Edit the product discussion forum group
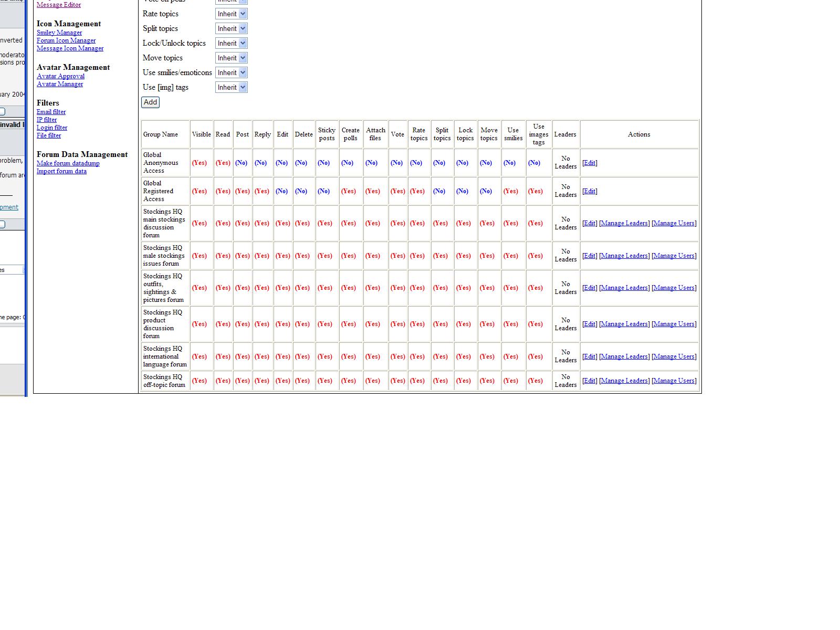The image size is (840, 630). click(590, 324)
